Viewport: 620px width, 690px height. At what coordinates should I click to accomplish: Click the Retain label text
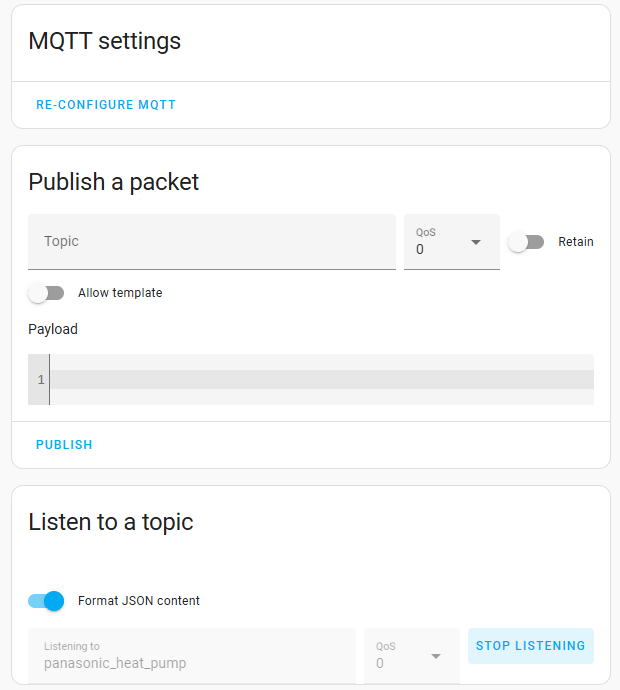click(576, 242)
